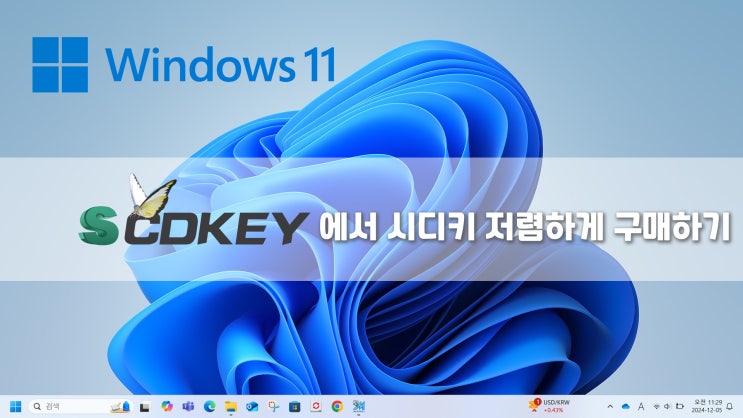Open the red circular-arrows app icon

pyautogui.click(x=316, y=407)
